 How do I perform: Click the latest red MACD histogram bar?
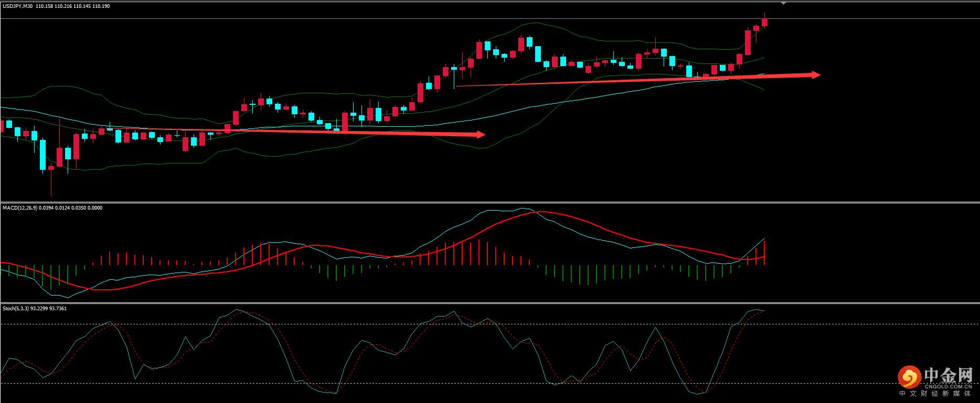tap(764, 253)
